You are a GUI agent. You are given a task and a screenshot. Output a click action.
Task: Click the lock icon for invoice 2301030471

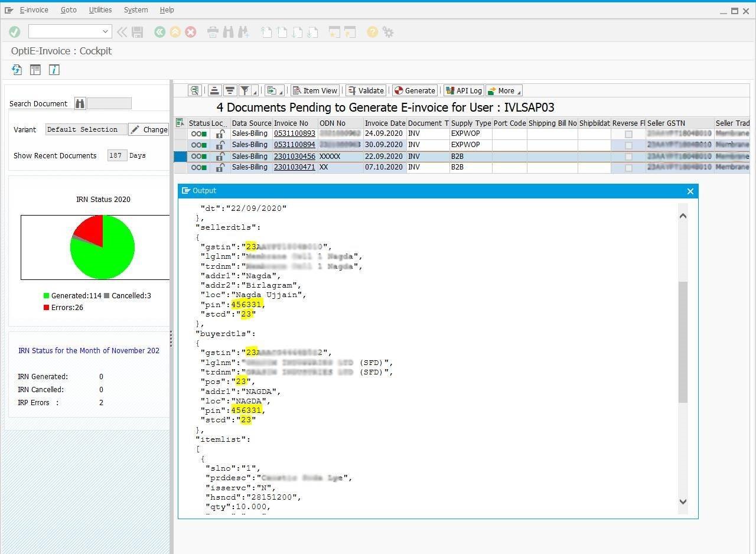pos(220,167)
